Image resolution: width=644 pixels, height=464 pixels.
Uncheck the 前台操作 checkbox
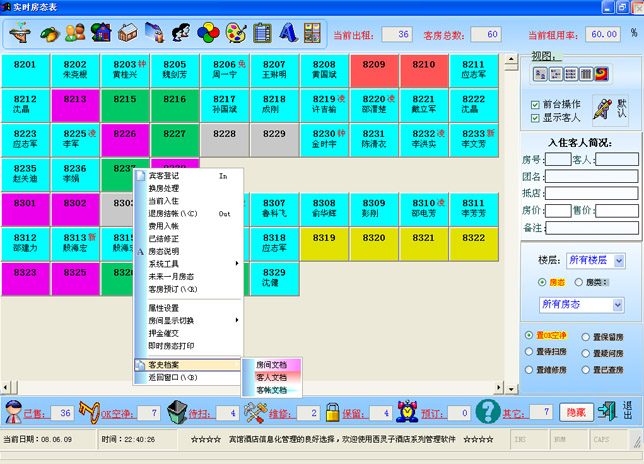coord(534,103)
